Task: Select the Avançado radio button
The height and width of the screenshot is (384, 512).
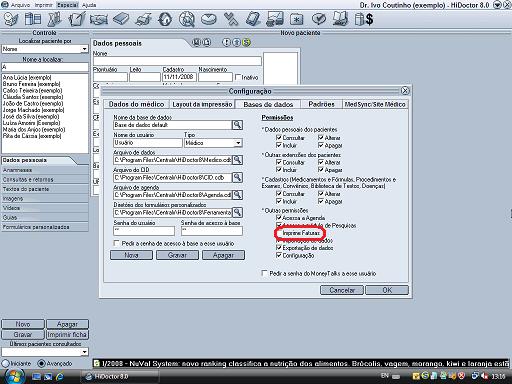Action: 41,363
